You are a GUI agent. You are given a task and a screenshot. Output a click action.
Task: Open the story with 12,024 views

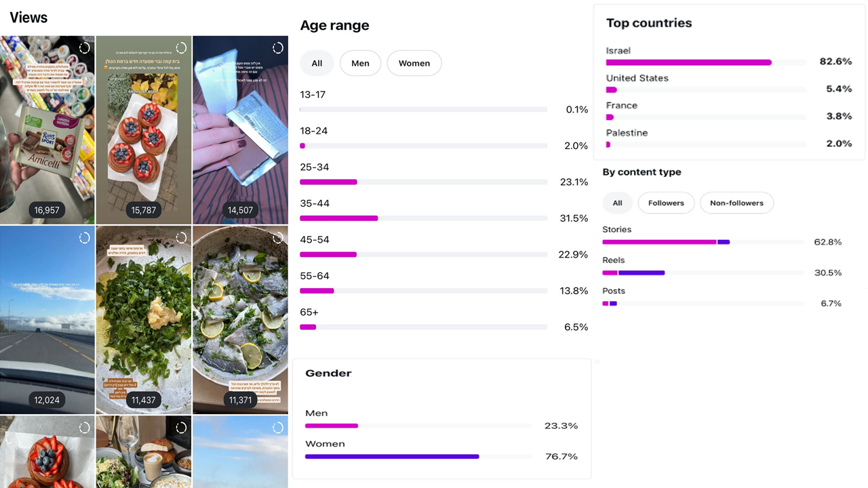[47, 320]
